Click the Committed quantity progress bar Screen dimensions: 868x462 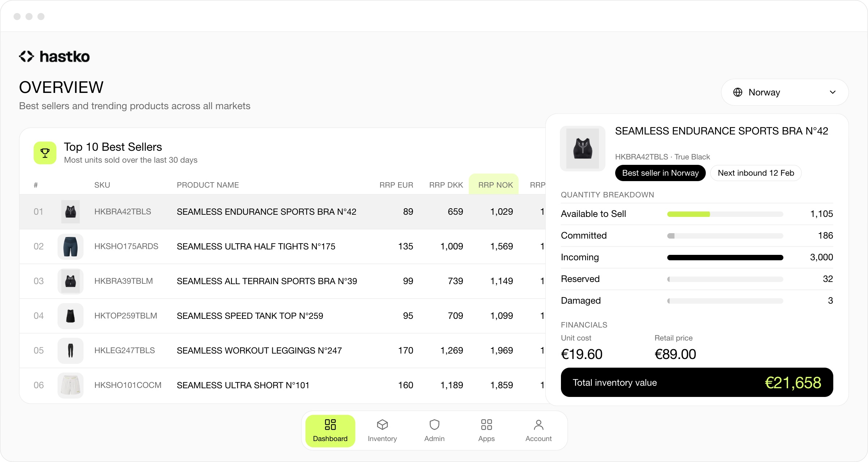click(x=725, y=236)
